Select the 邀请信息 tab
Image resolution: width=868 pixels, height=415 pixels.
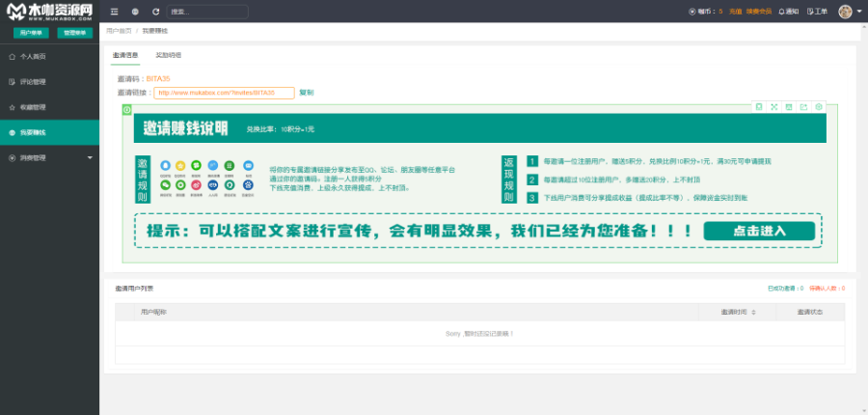[125, 56]
